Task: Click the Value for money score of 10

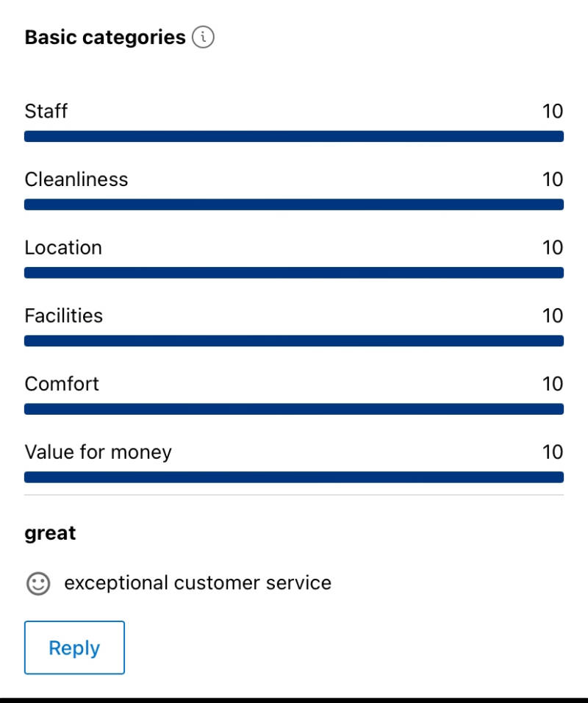Action: click(552, 452)
